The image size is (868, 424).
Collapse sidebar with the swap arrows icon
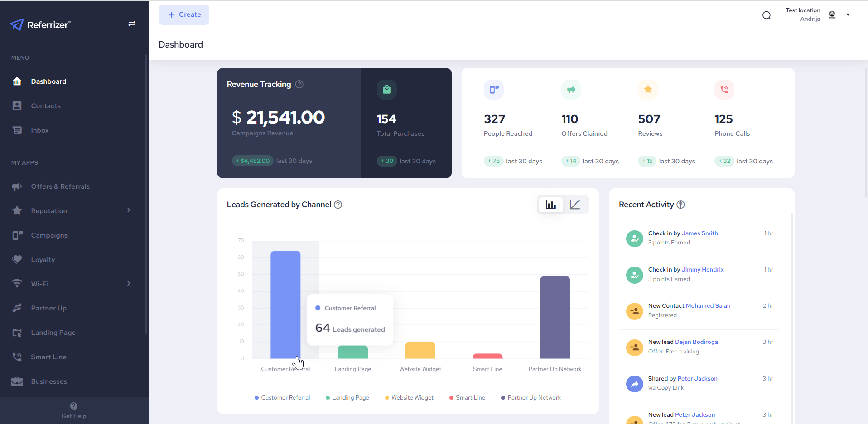pyautogui.click(x=132, y=24)
